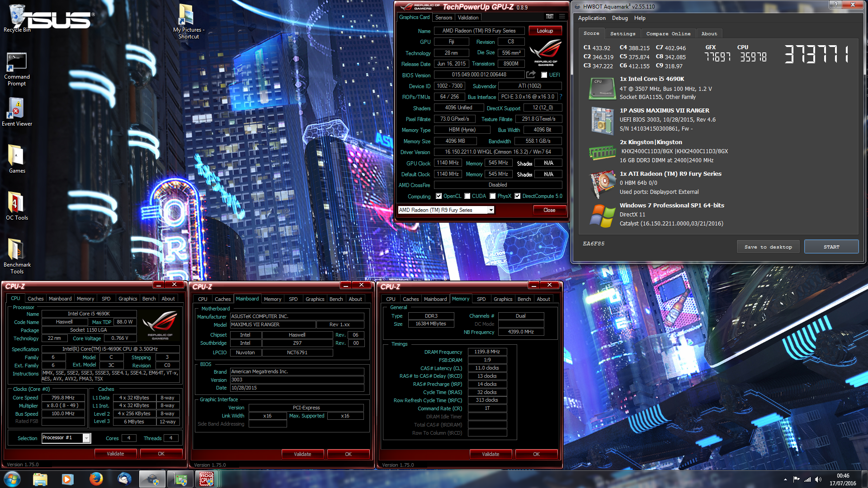Click 'EA6F85' code in Aquamark
Screen dimensions: 868x488
pos(594,244)
